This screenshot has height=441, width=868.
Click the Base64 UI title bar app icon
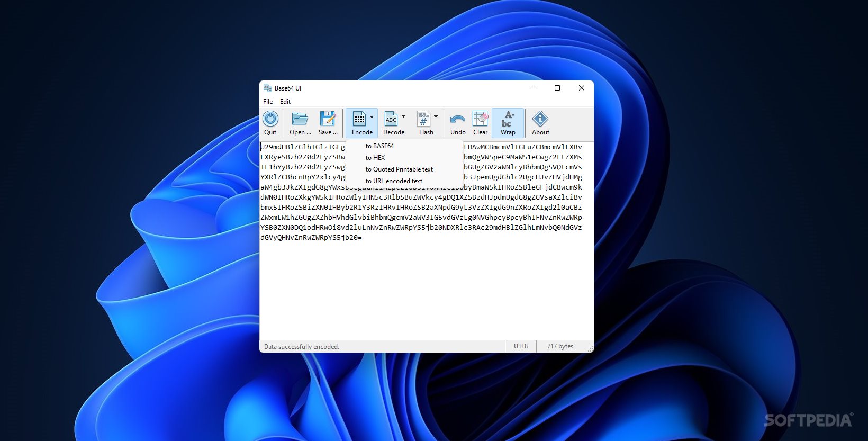click(x=268, y=88)
